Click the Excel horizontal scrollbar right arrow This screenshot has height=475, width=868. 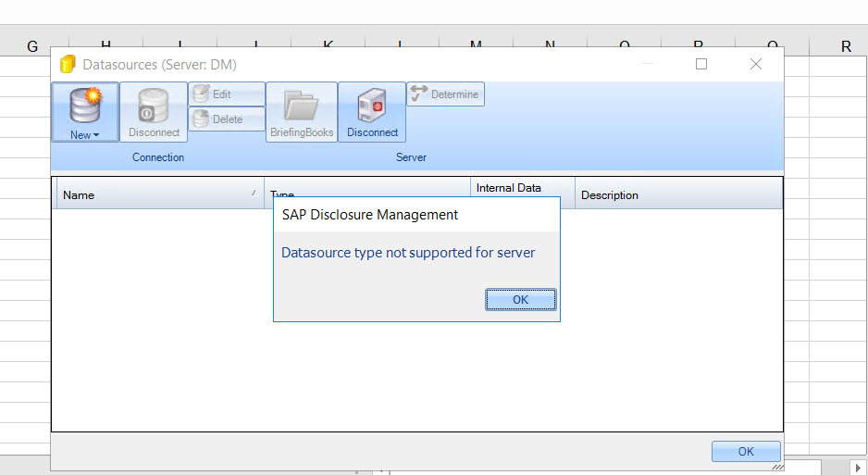pyautogui.click(x=858, y=468)
